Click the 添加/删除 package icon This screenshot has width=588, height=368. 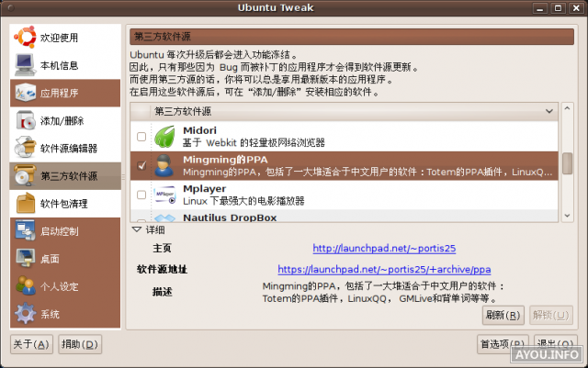pyautogui.click(x=25, y=120)
